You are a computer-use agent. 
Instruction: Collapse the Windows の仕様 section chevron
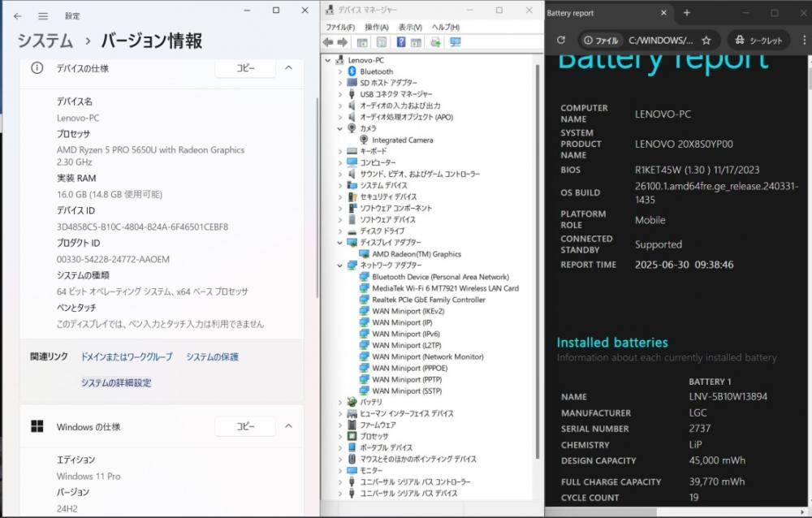(288, 426)
